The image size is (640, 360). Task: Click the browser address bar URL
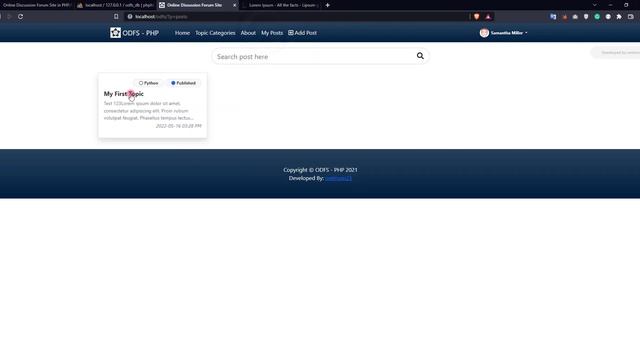pos(161,17)
